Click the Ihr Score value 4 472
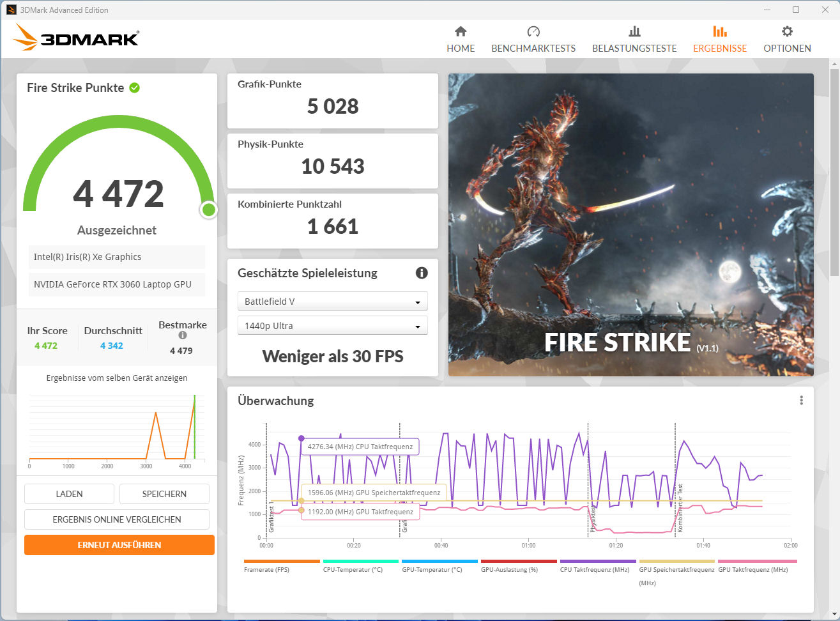Image resolution: width=840 pixels, height=621 pixels. [46, 346]
